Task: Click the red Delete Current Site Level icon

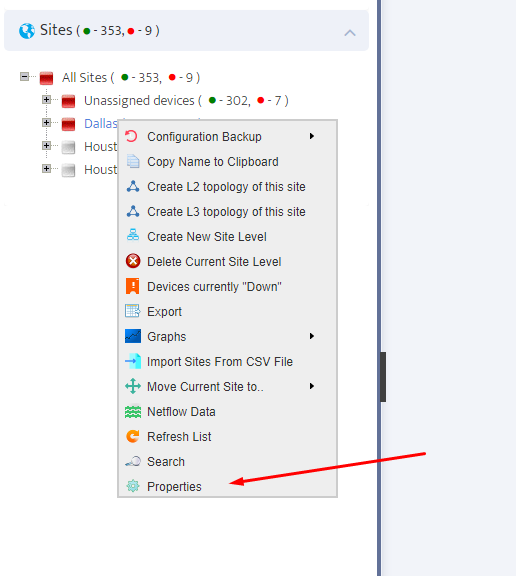Action: (133, 261)
